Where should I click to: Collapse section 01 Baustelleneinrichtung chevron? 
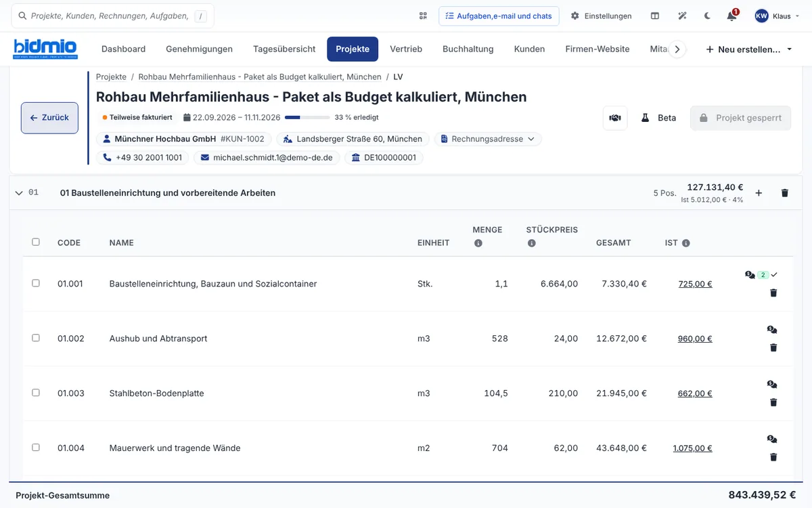pyautogui.click(x=19, y=193)
